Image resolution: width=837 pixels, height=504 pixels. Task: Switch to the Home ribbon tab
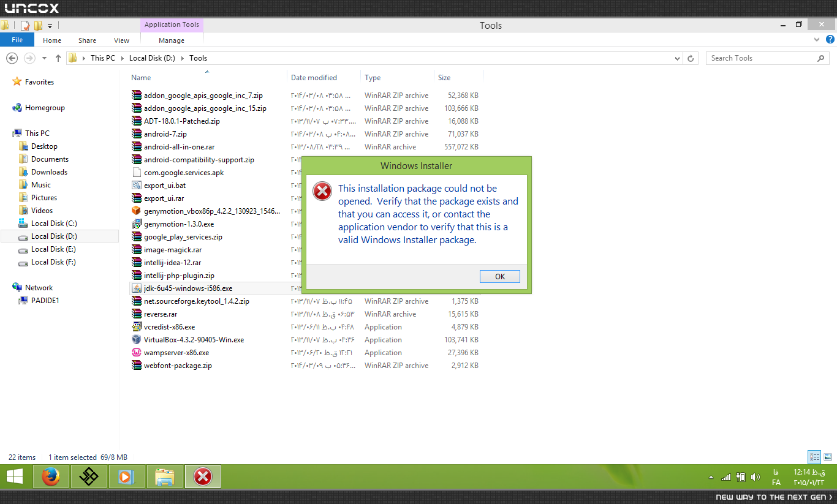52,40
